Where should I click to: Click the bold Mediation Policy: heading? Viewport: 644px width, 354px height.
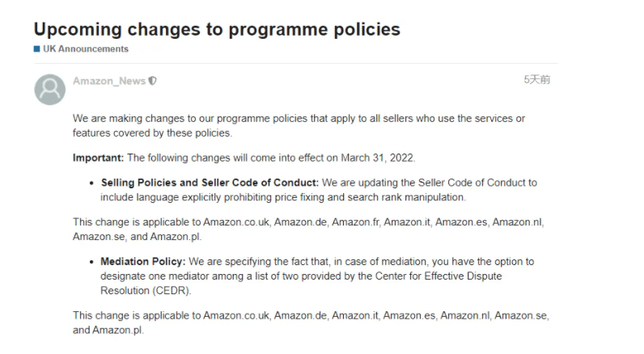[x=142, y=262]
